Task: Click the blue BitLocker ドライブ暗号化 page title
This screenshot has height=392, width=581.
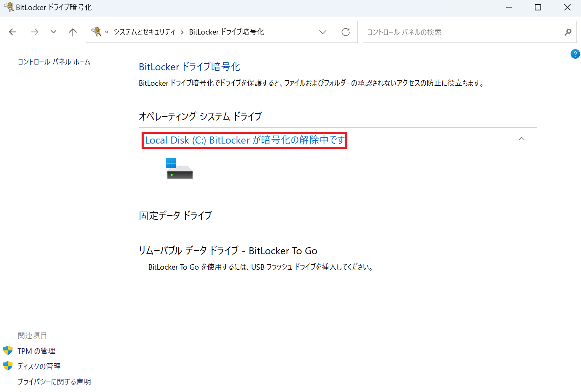Action: click(x=190, y=67)
